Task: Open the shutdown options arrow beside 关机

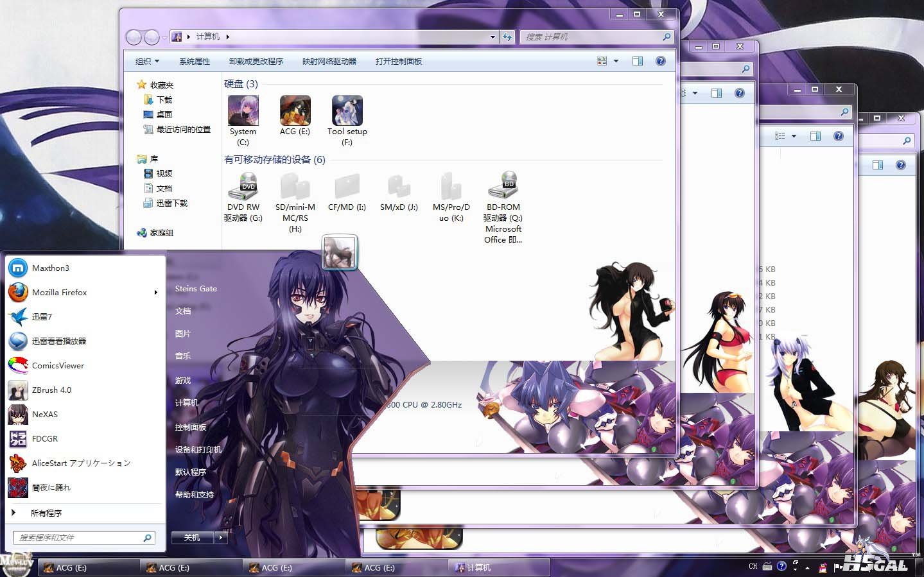Action: click(x=221, y=538)
